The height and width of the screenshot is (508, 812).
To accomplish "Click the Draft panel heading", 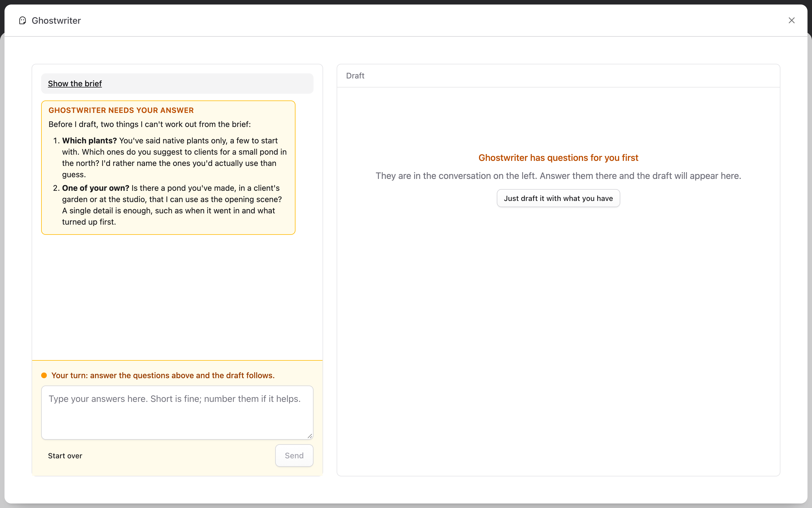I will pos(355,76).
